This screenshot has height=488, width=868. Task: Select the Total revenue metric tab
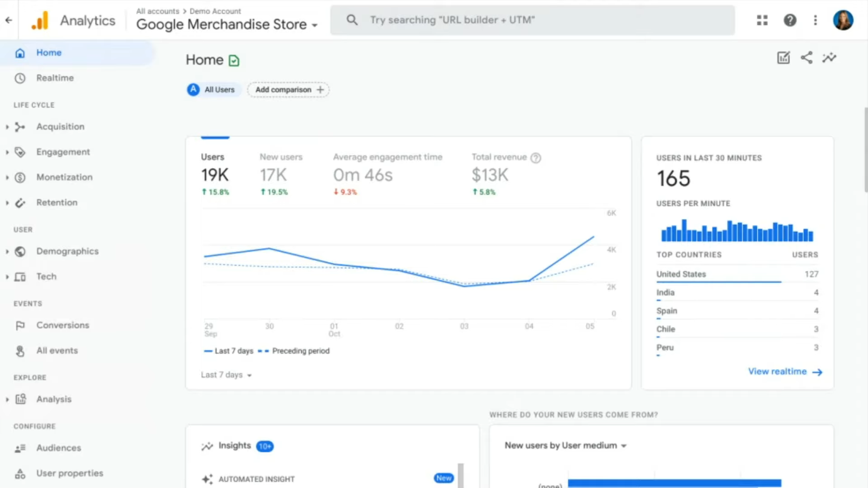click(506, 174)
